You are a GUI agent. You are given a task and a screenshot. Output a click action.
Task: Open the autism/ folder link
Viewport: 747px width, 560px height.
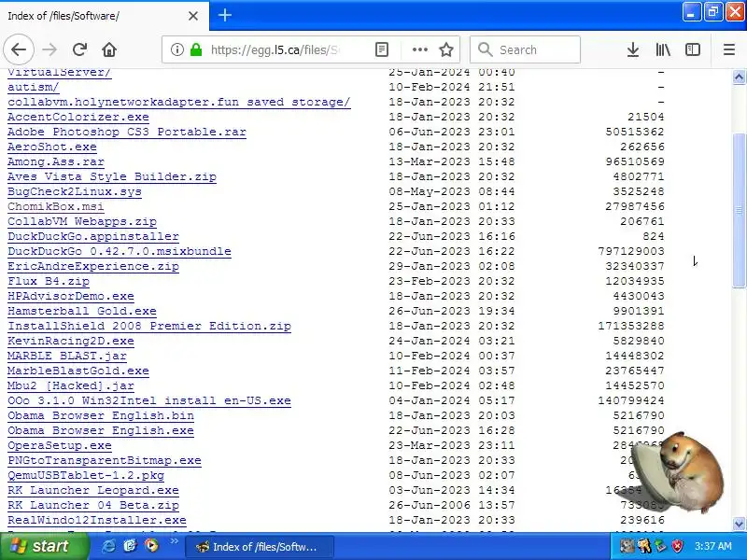pyautogui.click(x=34, y=87)
